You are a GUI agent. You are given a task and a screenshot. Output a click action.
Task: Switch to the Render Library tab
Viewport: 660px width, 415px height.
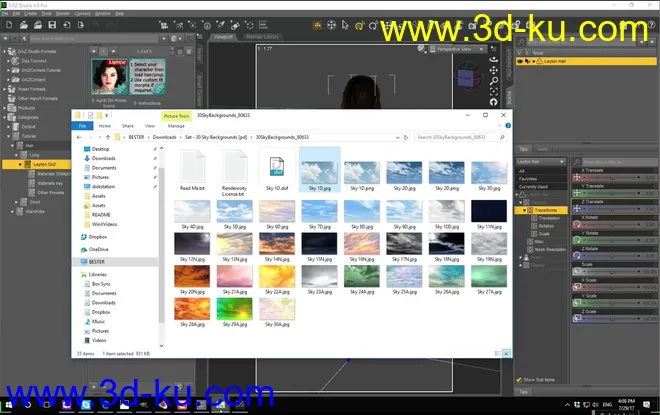[x=264, y=37]
